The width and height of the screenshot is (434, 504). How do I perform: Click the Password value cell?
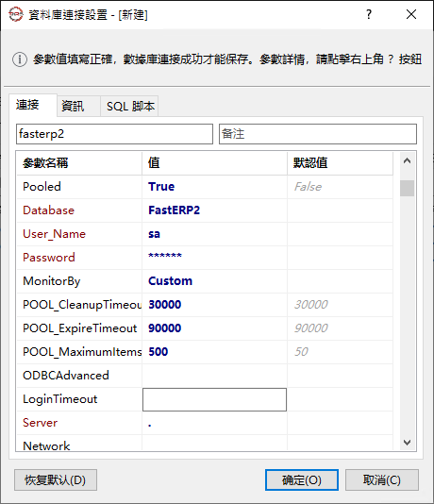[x=214, y=258]
